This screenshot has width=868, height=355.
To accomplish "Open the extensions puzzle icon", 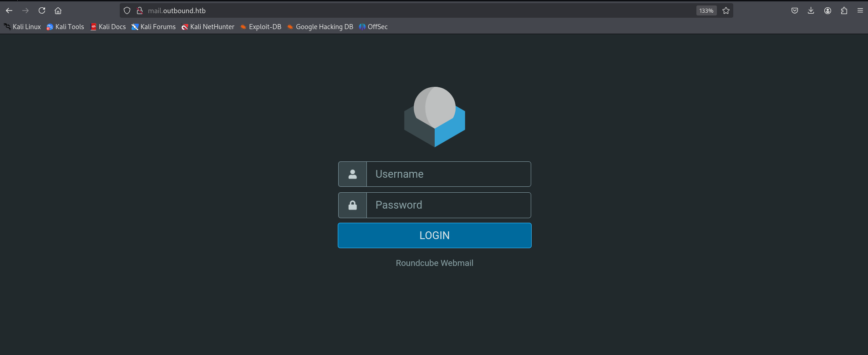I will tap(844, 10).
